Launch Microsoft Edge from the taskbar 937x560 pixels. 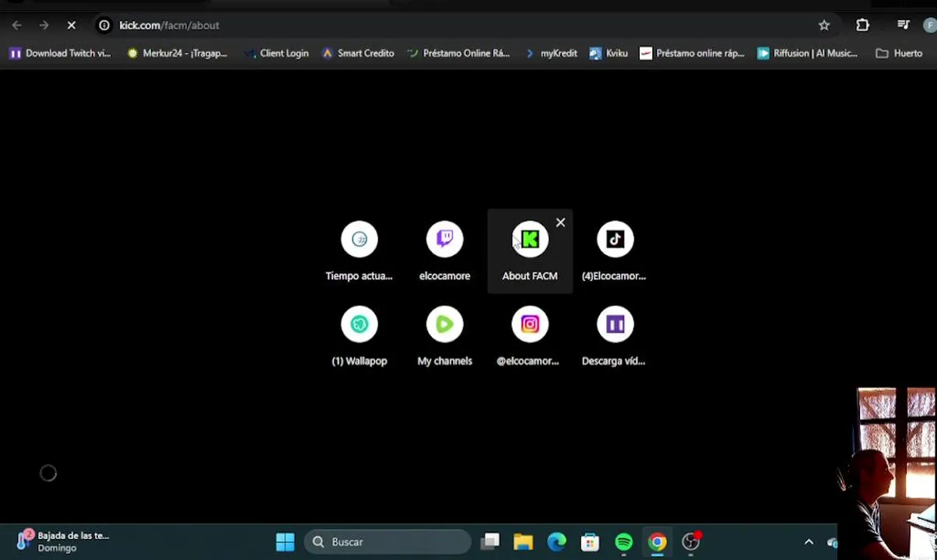556,542
